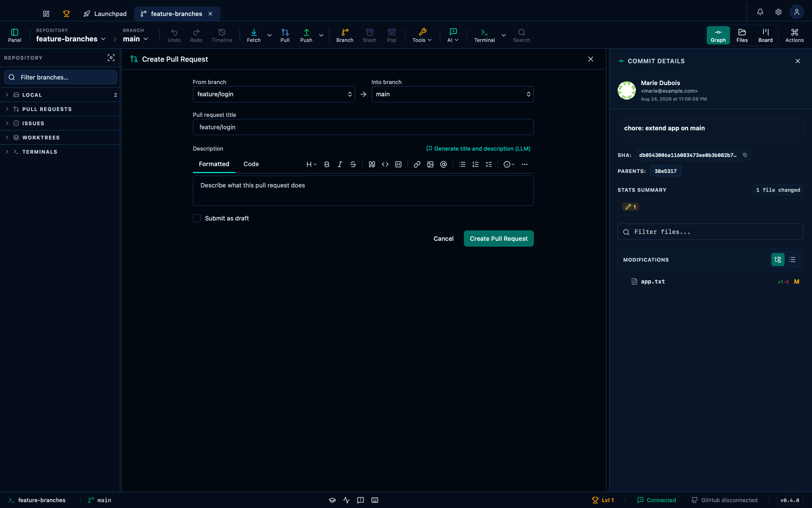The width and height of the screenshot is (812, 508).
Task: Click the Fetch toolbar icon
Action: tap(254, 35)
